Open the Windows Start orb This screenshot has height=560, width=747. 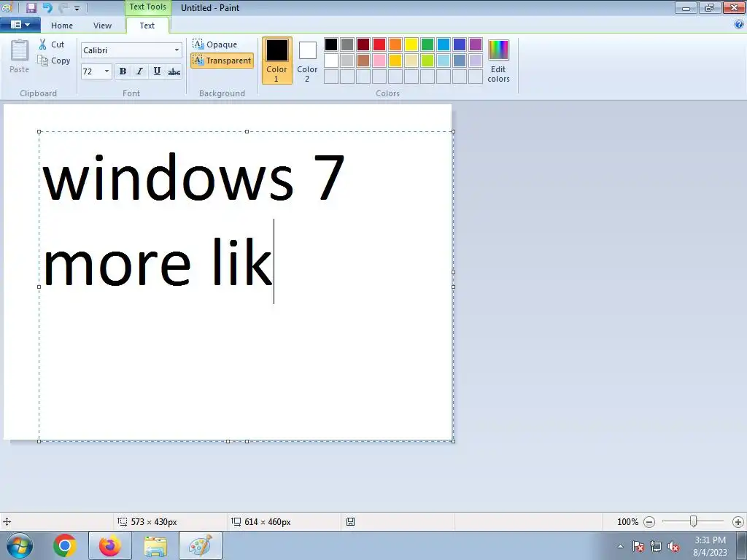[x=20, y=545]
